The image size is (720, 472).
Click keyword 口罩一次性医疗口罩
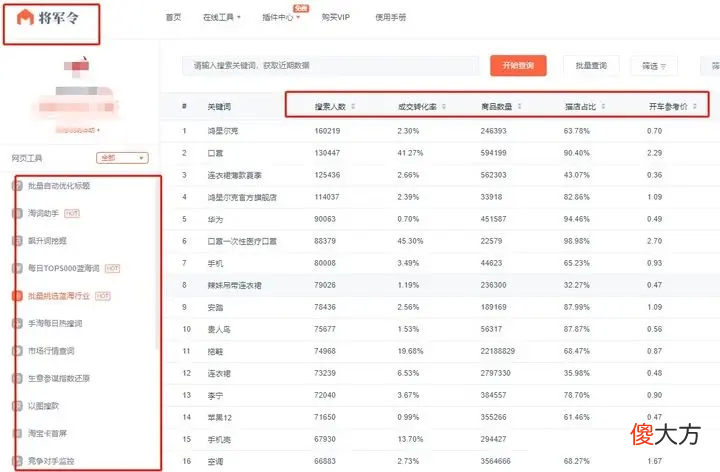pos(242,241)
